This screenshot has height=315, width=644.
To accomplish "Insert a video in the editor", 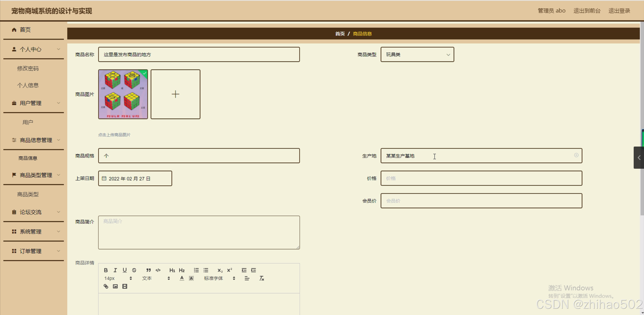I will point(125,286).
